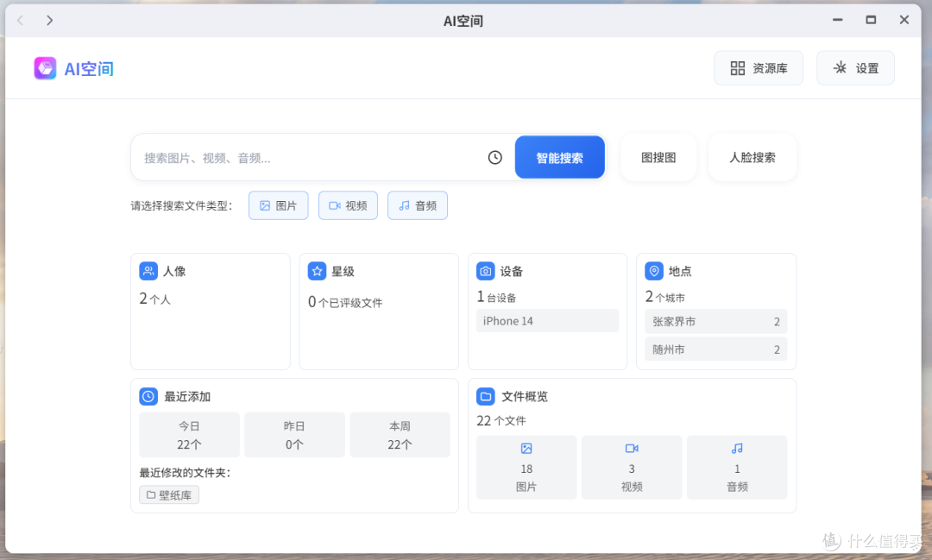
Task: Toggle the 图片 file type filter
Action: click(278, 205)
